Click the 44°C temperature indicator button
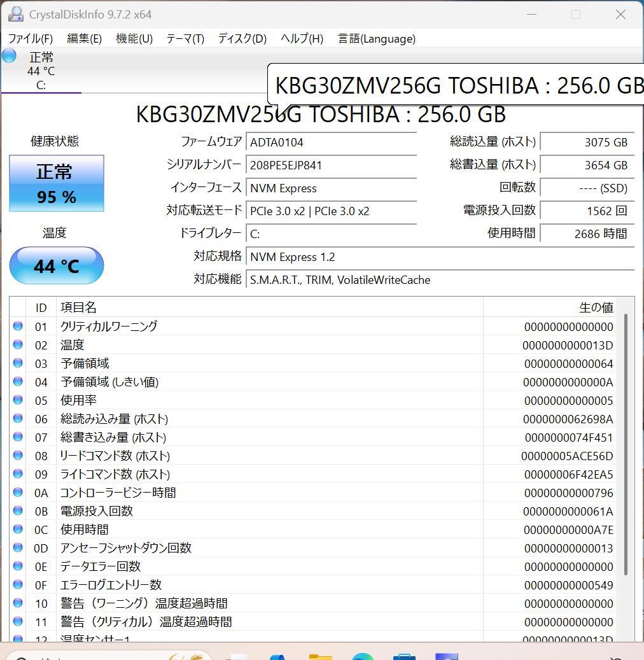Viewport: 644px width, 660px height. [x=56, y=265]
